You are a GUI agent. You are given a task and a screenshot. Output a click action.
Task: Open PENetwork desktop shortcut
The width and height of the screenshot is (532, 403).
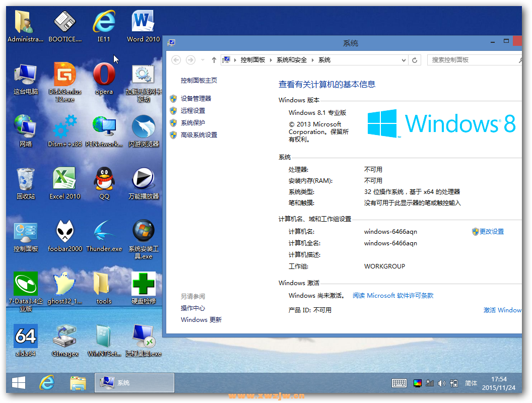(104, 131)
